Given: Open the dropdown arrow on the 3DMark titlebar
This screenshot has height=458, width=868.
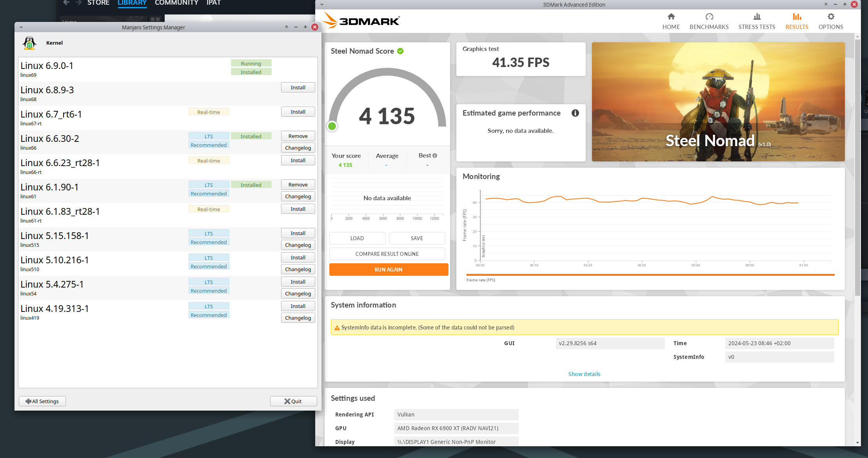Looking at the screenshot, I should (321, 4).
